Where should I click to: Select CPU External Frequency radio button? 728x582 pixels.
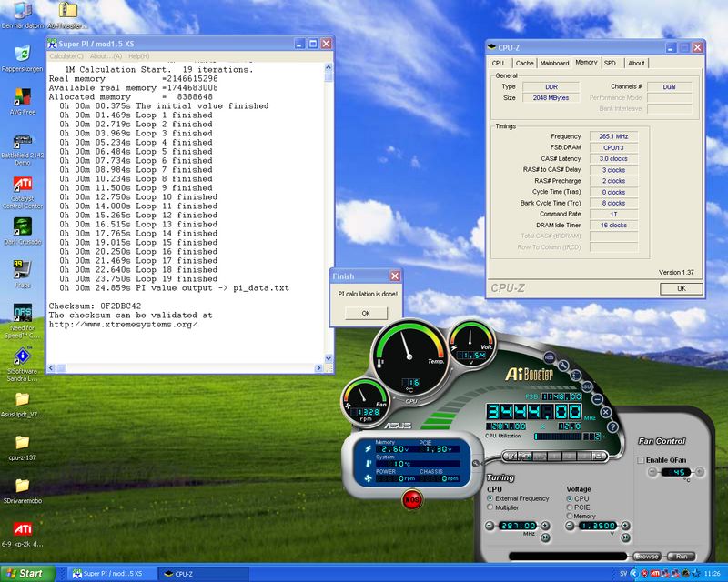click(490, 498)
